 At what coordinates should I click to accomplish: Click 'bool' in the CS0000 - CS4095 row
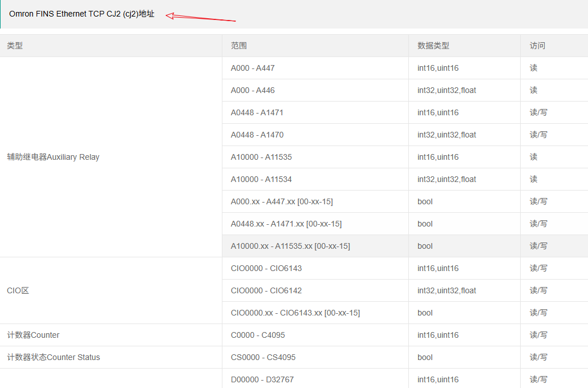(x=425, y=357)
